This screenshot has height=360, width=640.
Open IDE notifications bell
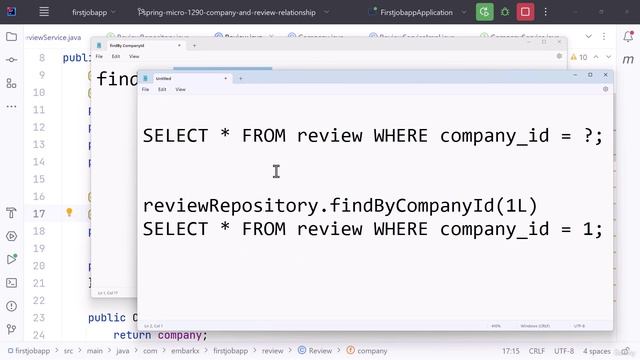pyautogui.click(x=628, y=36)
